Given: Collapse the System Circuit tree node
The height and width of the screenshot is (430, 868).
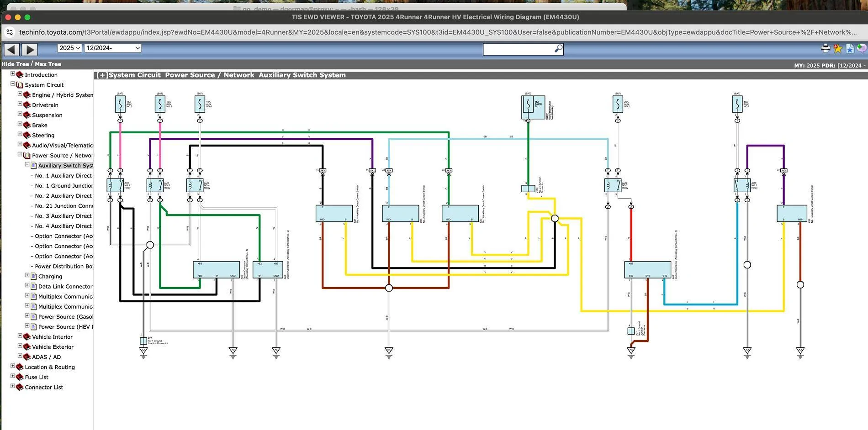Looking at the screenshot, I should point(13,84).
